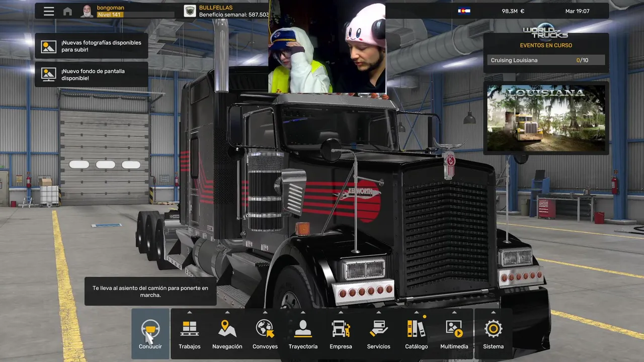Viewport: 644px width, 362px height.
Task: Expand the Sistema submenu arrow
Action: (x=494, y=312)
